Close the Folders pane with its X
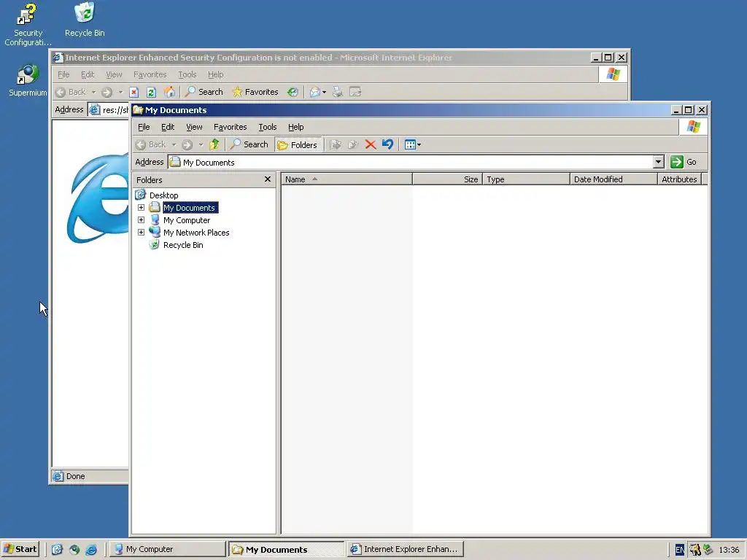The width and height of the screenshot is (747, 560). (268, 179)
